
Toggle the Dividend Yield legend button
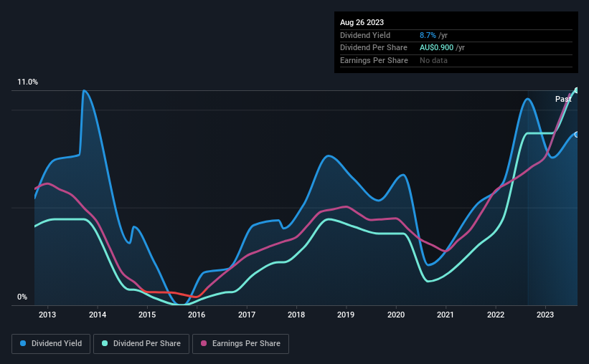click(x=51, y=344)
